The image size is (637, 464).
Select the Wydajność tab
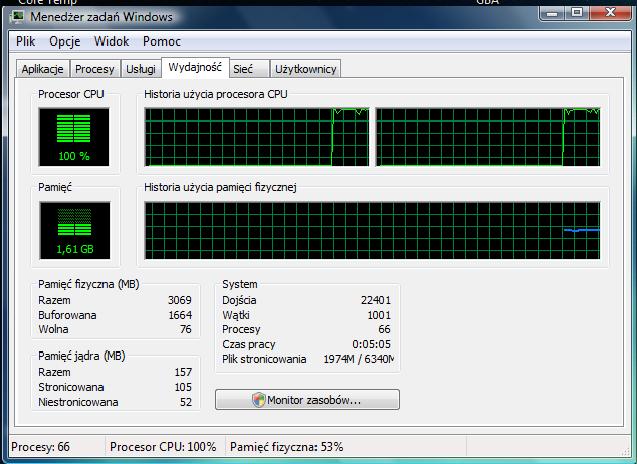point(195,67)
